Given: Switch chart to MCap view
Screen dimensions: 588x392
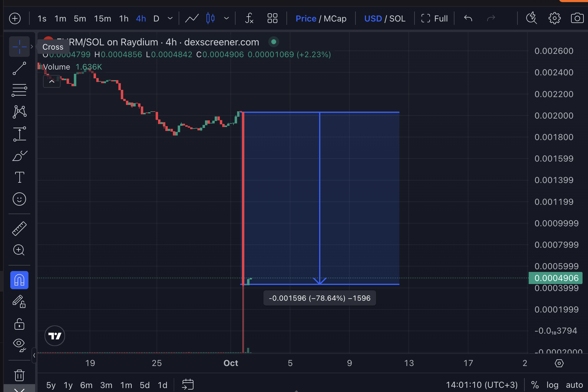Looking at the screenshot, I should [335, 18].
